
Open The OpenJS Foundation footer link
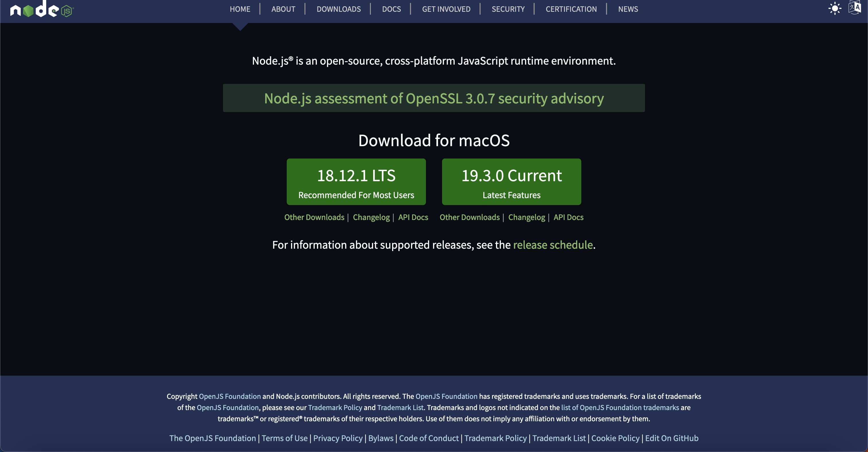click(212, 438)
